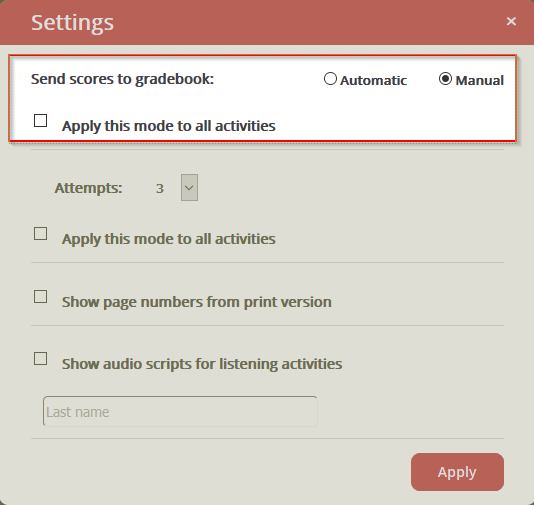Screen dimensions: 534x505
Task: Click the 'Show page numbers from print version' text
Action: pos(197,302)
